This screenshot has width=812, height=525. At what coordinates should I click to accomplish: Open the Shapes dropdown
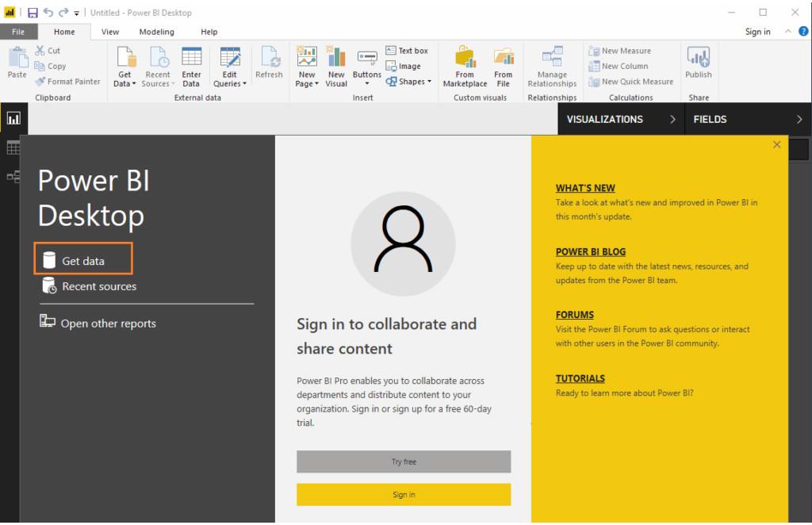tap(428, 81)
